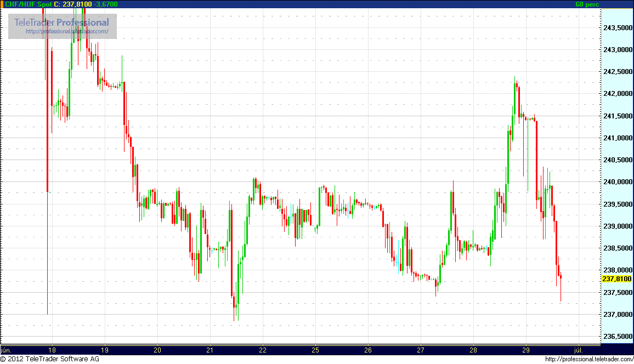Click date 25 on the time axis
Screen dimensions: 634x364
315,350
